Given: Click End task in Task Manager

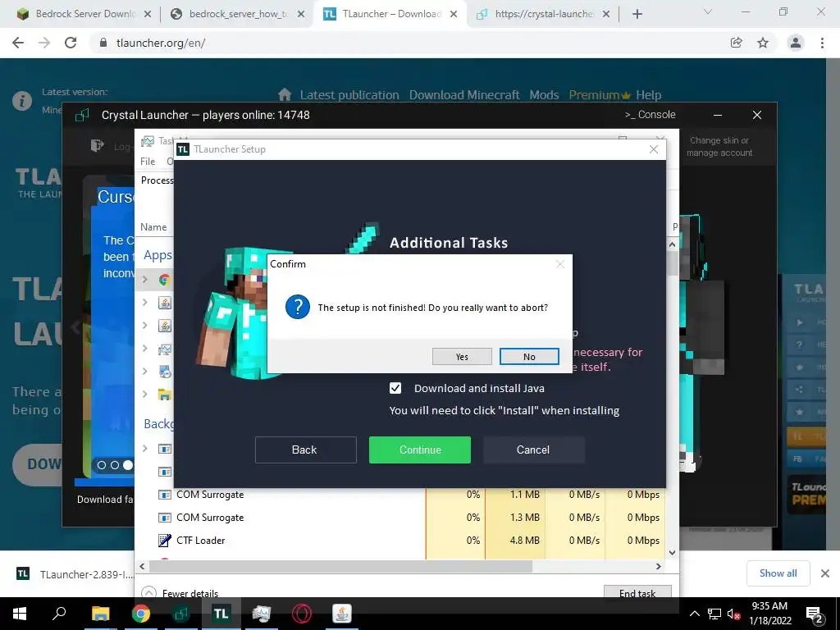Looking at the screenshot, I should (x=637, y=591).
